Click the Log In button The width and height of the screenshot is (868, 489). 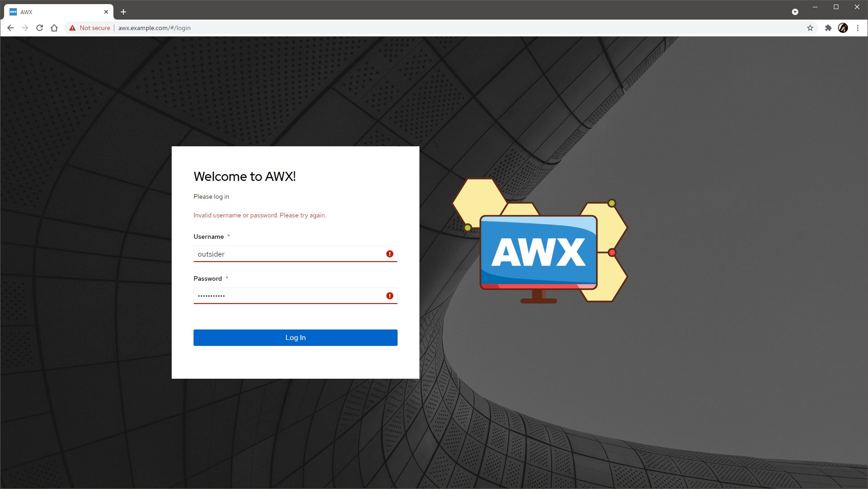tap(295, 338)
